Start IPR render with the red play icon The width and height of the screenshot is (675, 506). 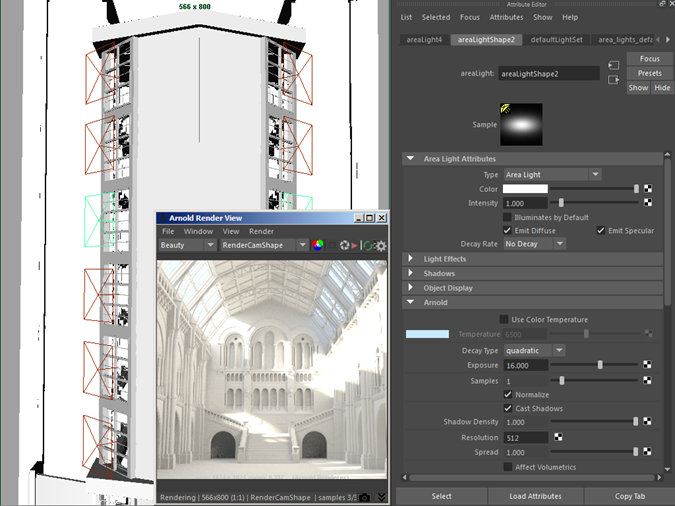tap(354, 245)
